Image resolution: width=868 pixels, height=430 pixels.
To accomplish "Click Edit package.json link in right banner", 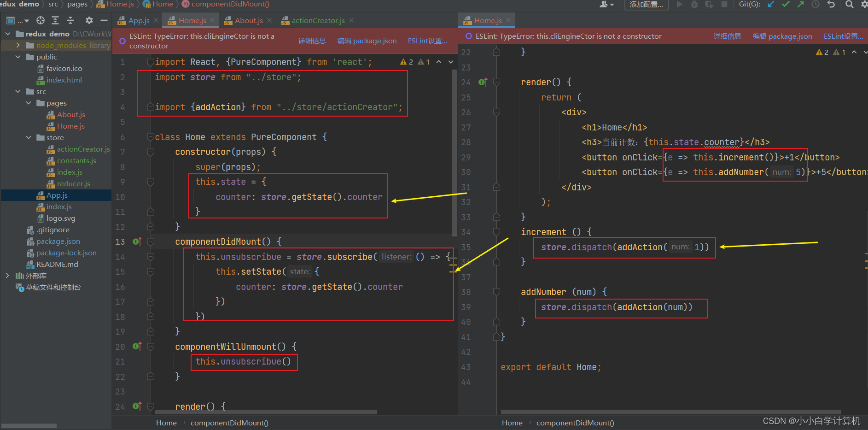I will coord(782,36).
